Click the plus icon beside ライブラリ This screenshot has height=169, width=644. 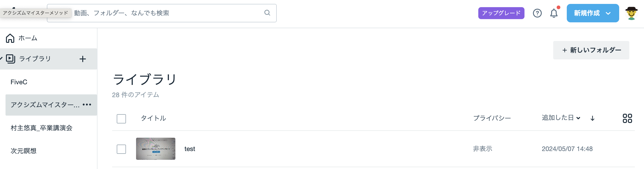tap(83, 59)
